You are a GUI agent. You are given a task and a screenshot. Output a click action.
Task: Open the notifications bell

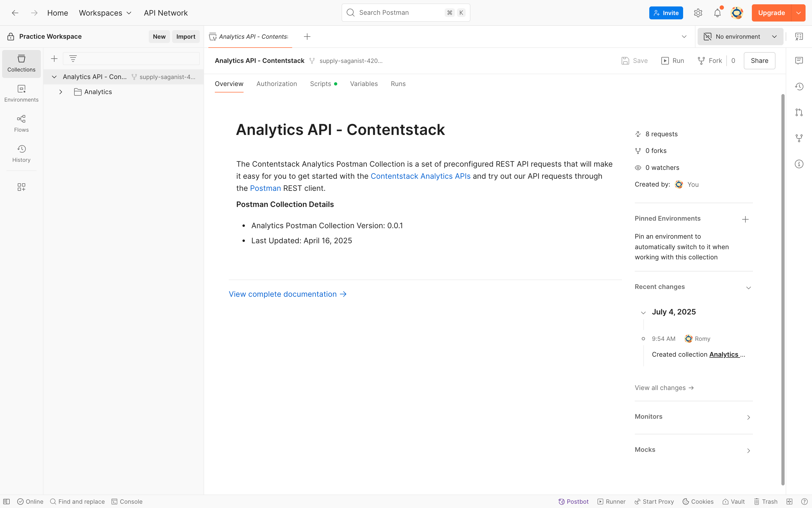(717, 13)
